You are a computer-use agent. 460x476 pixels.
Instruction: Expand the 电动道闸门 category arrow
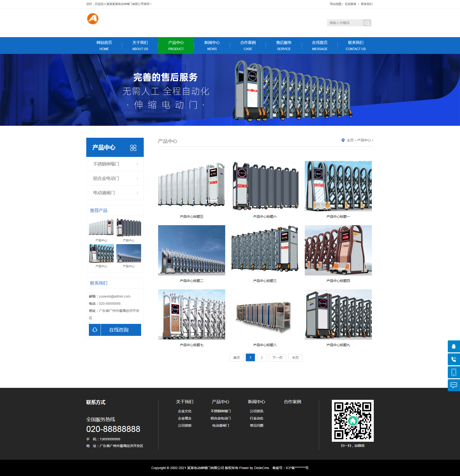coord(137,193)
